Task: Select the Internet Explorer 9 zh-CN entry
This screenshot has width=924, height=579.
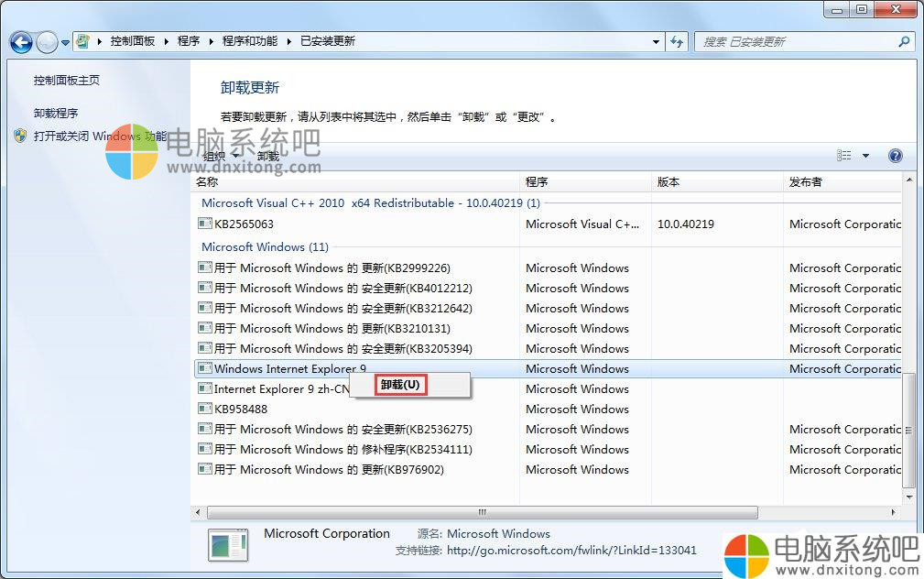Action: tap(282, 389)
